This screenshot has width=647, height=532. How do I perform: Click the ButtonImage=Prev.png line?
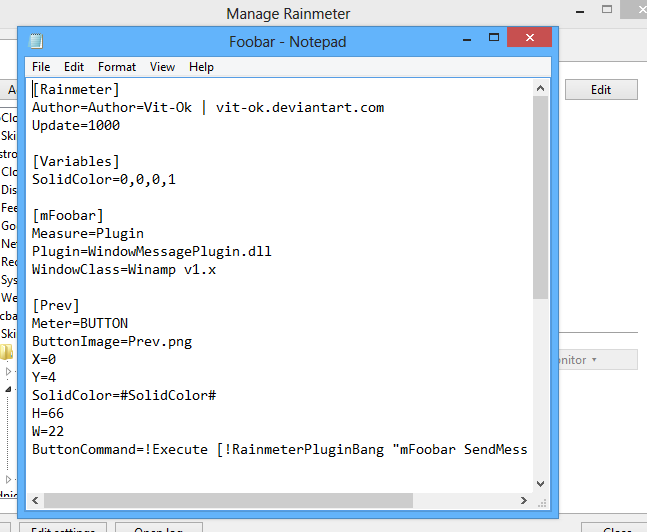pos(112,341)
